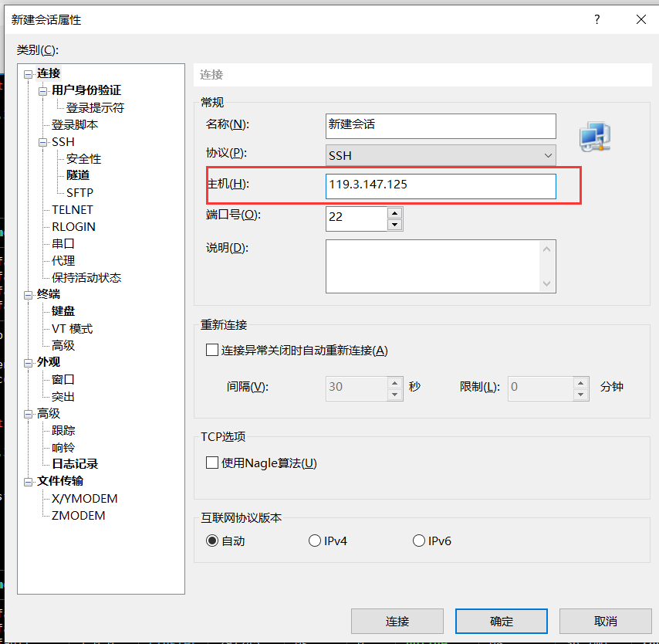
Task: Select ZMODEM in the tree
Action: (78, 515)
